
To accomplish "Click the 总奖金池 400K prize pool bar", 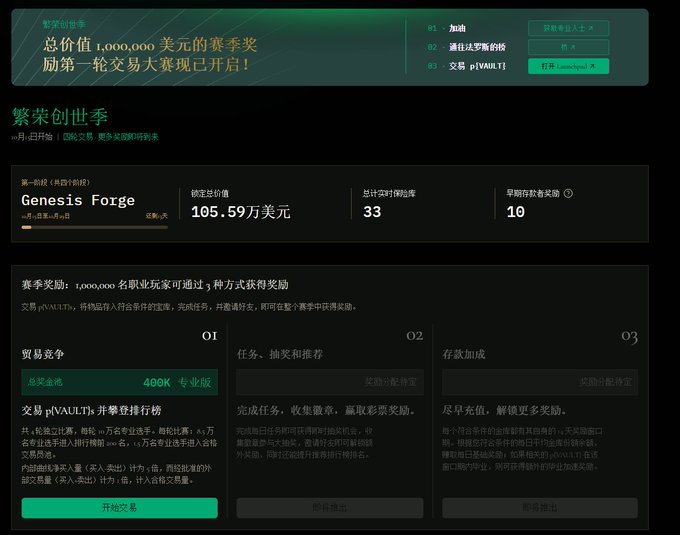I will click(x=119, y=382).
